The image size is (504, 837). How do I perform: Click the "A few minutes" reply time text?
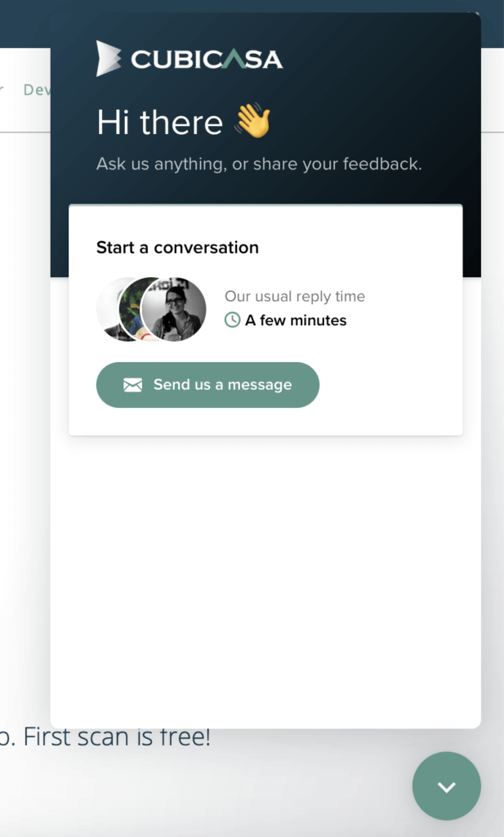296,320
